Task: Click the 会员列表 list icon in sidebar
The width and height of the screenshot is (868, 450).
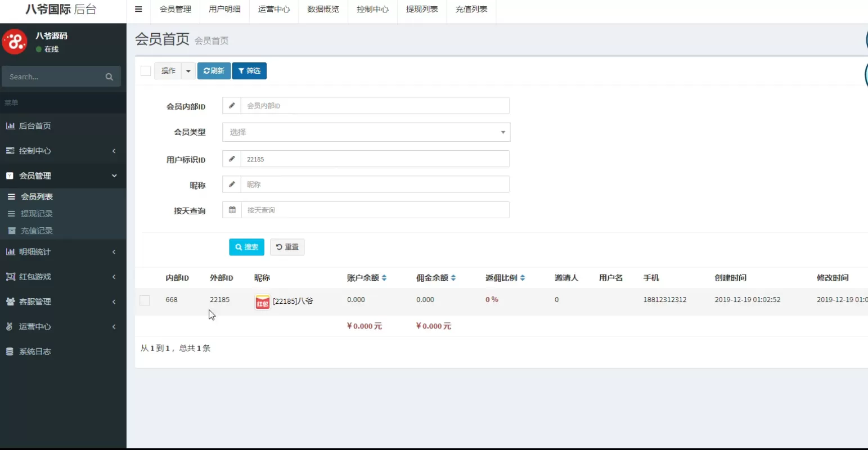Action: click(x=11, y=196)
